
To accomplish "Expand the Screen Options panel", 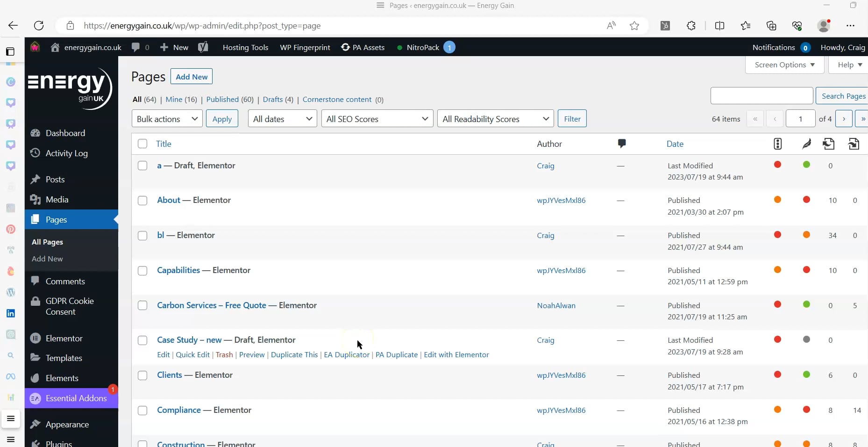I will coord(784,65).
